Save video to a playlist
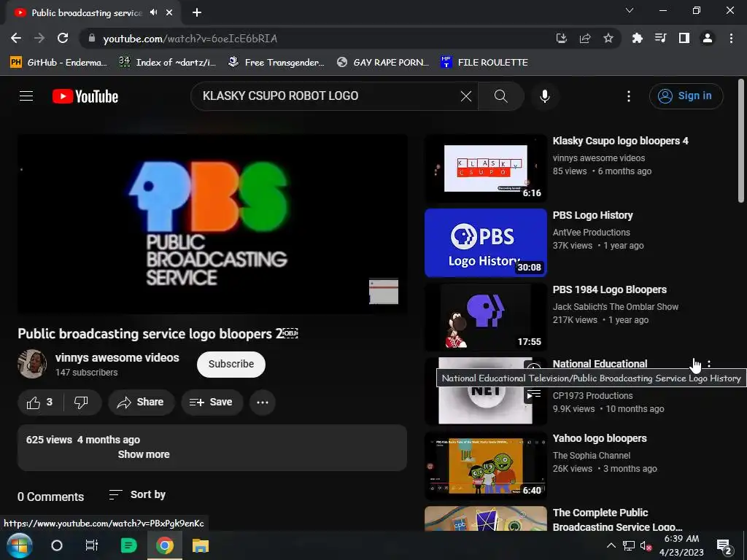 (x=212, y=402)
